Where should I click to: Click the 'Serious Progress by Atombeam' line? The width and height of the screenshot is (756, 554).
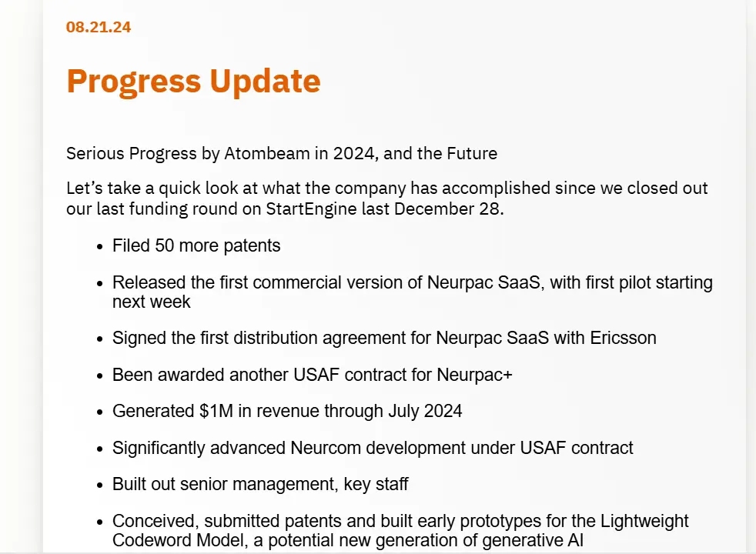click(x=282, y=153)
